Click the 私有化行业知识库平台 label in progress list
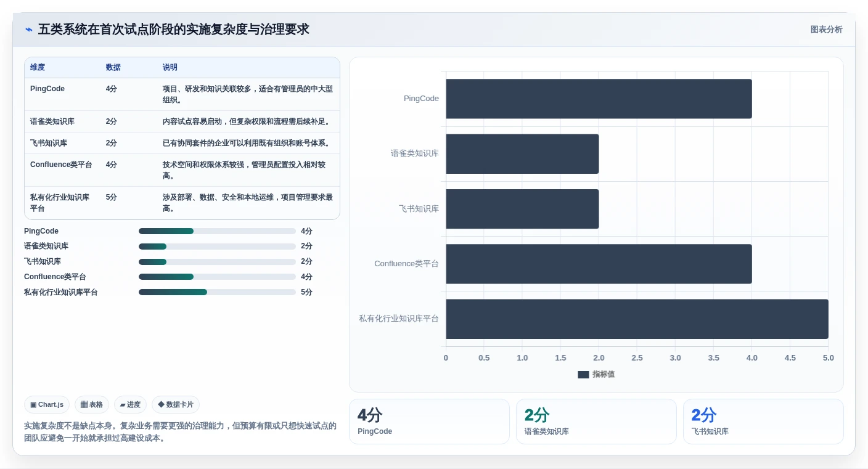This screenshot has height=469, width=868. point(61,292)
